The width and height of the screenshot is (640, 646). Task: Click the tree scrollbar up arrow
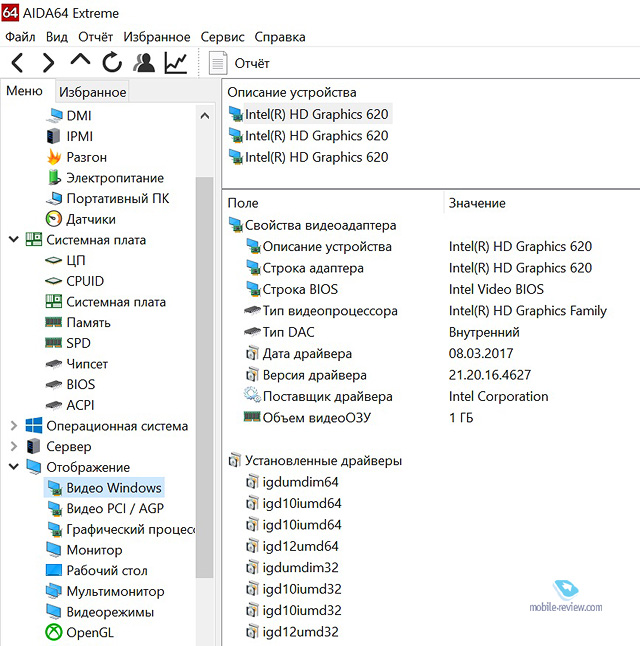[205, 116]
